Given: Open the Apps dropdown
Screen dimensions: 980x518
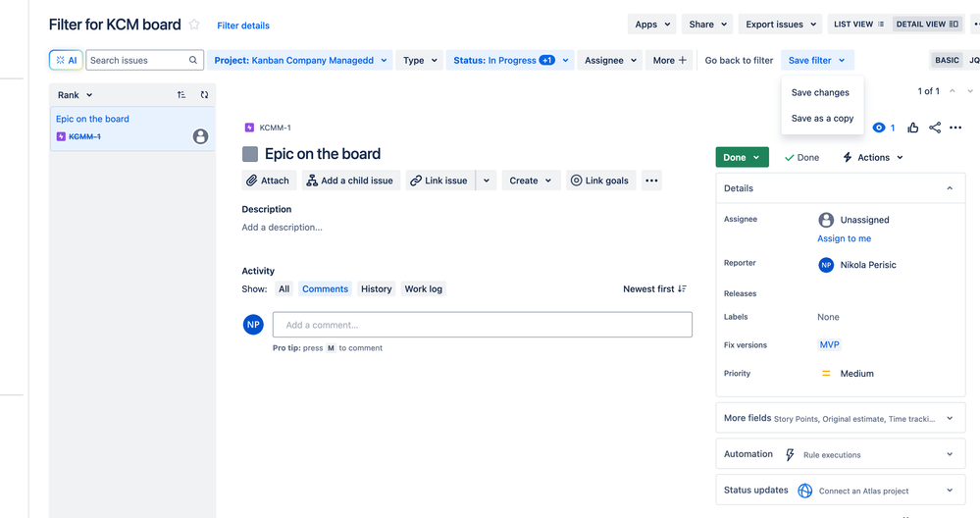Looking at the screenshot, I should point(652,25).
